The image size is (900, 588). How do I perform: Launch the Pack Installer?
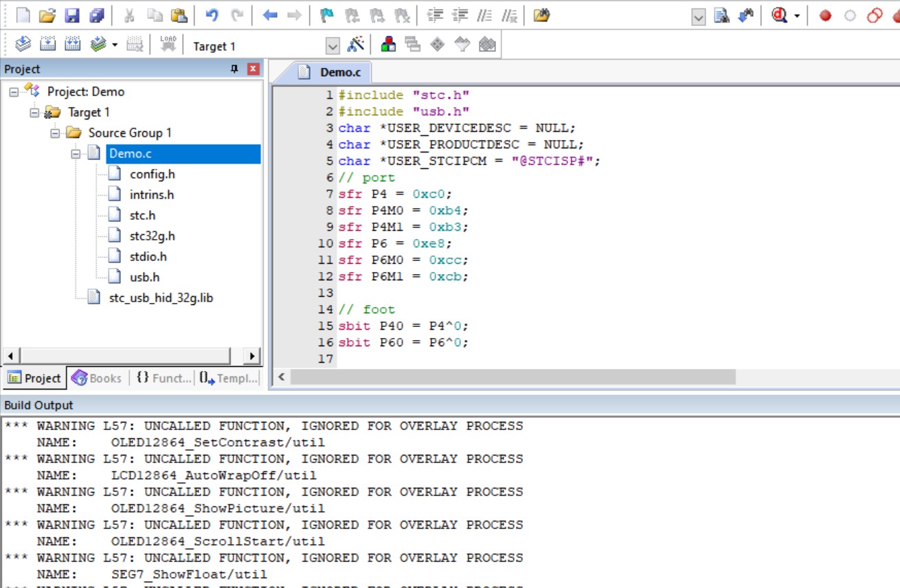(x=487, y=45)
